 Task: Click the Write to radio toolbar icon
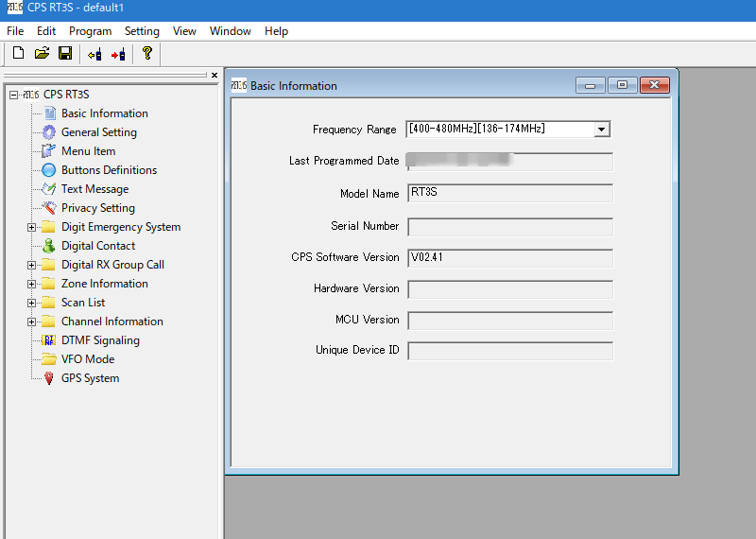(118, 54)
